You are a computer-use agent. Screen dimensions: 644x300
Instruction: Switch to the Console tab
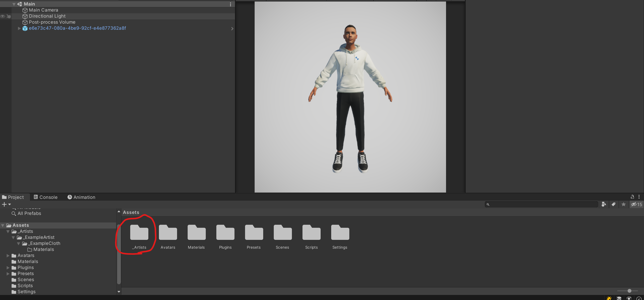tap(46, 197)
